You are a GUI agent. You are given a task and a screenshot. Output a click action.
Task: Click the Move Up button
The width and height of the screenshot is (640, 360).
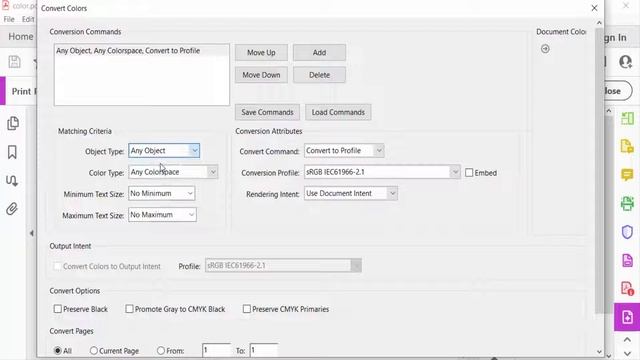261,53
